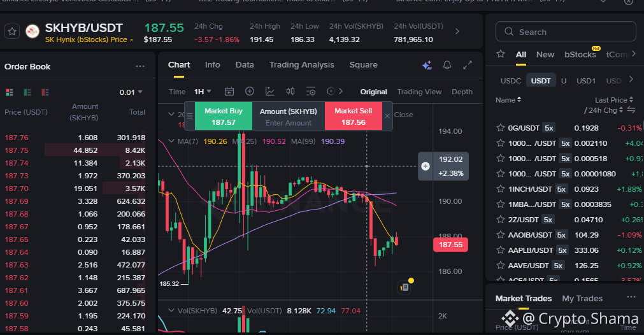Screen dimensions: 644x335
Task: Open the chart calendar date picker icon
Action: coord(229,92)
